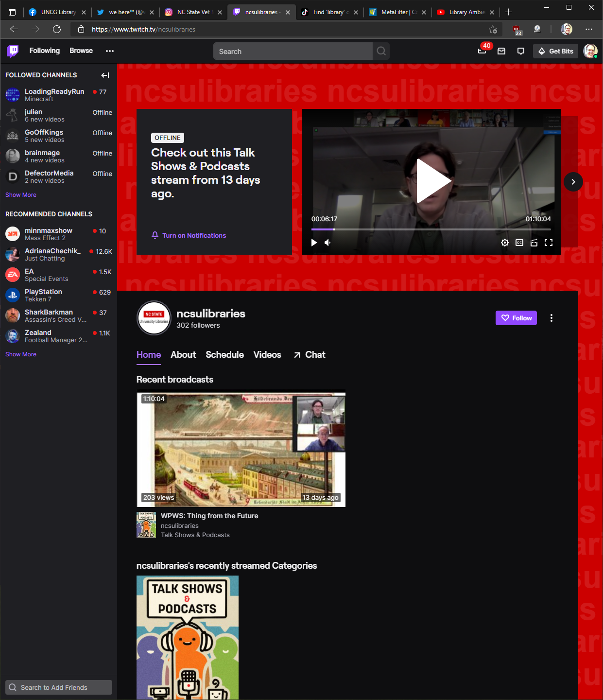603x700 pixels.
Task: Follow the ncsulibraries channel
Action: 516,318
